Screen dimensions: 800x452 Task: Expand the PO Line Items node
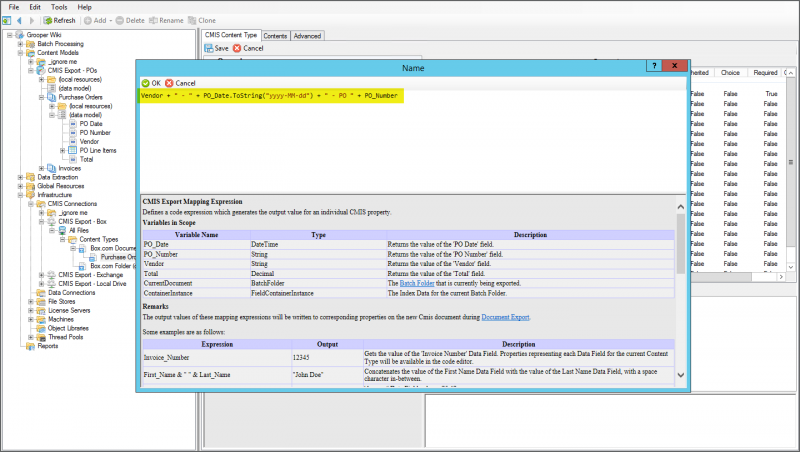click(x=62, y=150)
